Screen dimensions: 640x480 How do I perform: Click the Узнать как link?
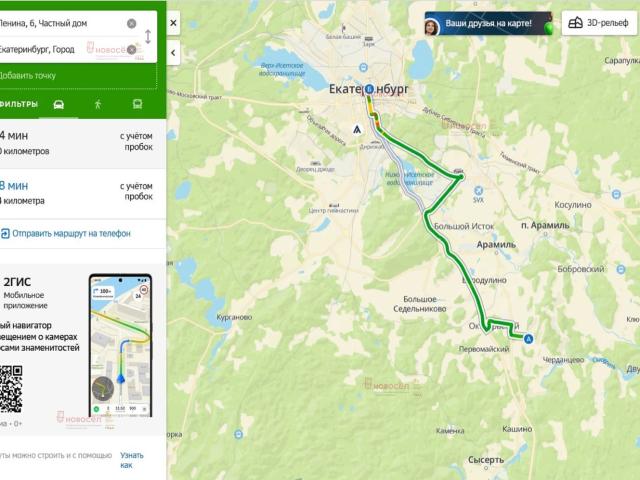[x=131, y=460]
